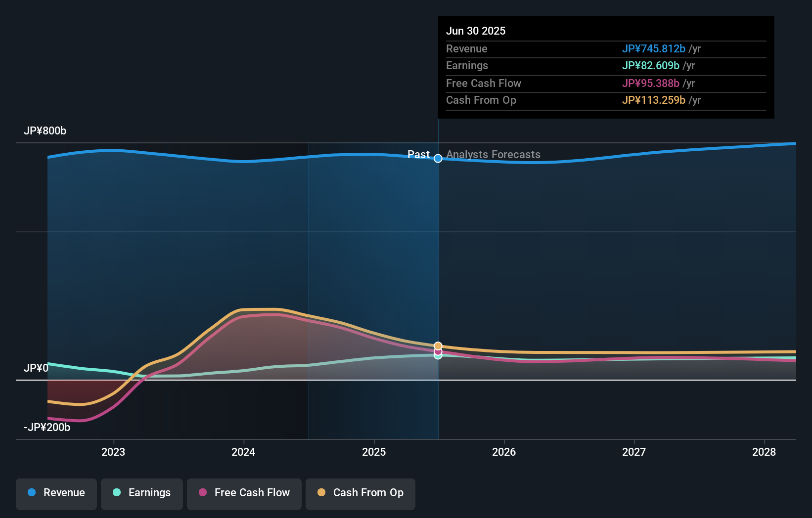Toggle the Cash From Op series visibility
This screenshot has height=518, width=812.
click(361, 493)
